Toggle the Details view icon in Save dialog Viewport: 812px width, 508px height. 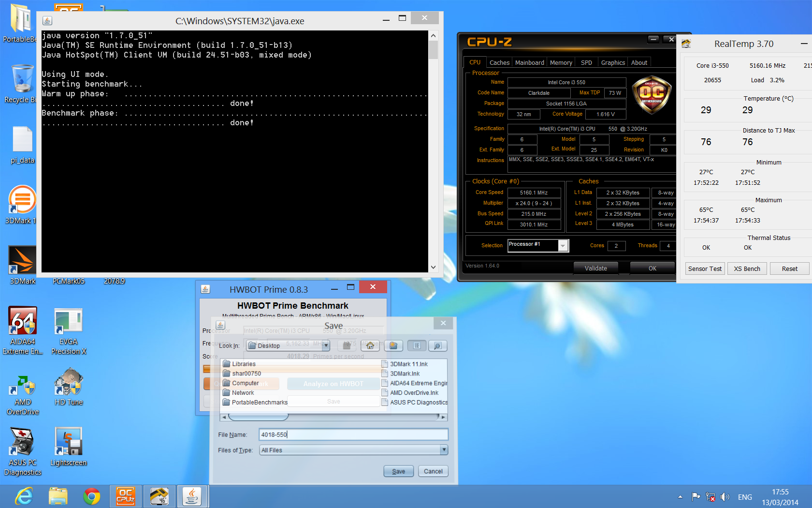pos(438,345)
